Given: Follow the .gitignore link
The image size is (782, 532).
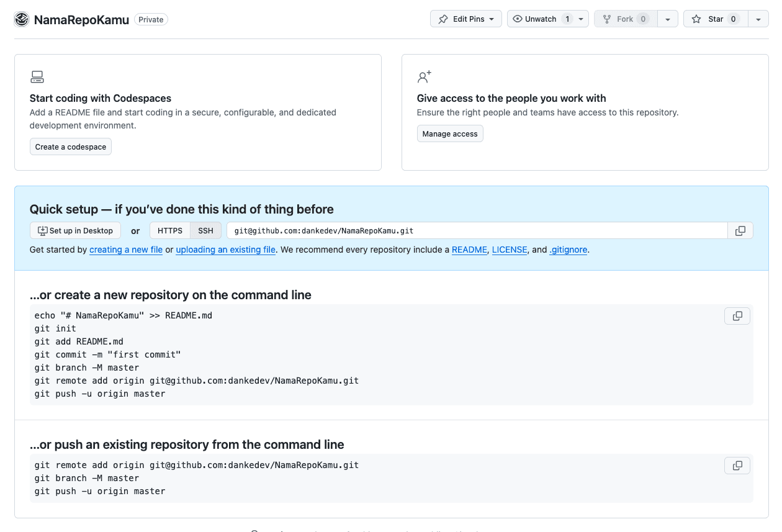Looking at the screenshot, I should click(569, 250).
